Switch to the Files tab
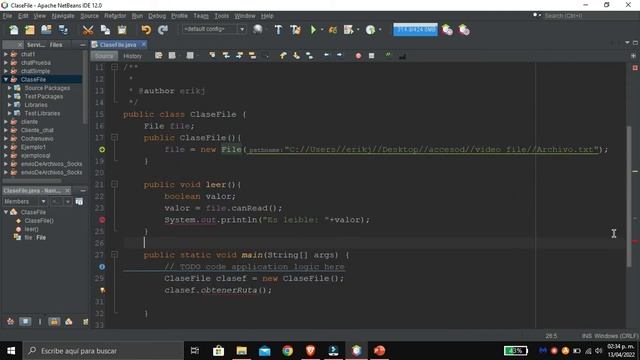Screen dimensions: 640x360 [56, 45]
